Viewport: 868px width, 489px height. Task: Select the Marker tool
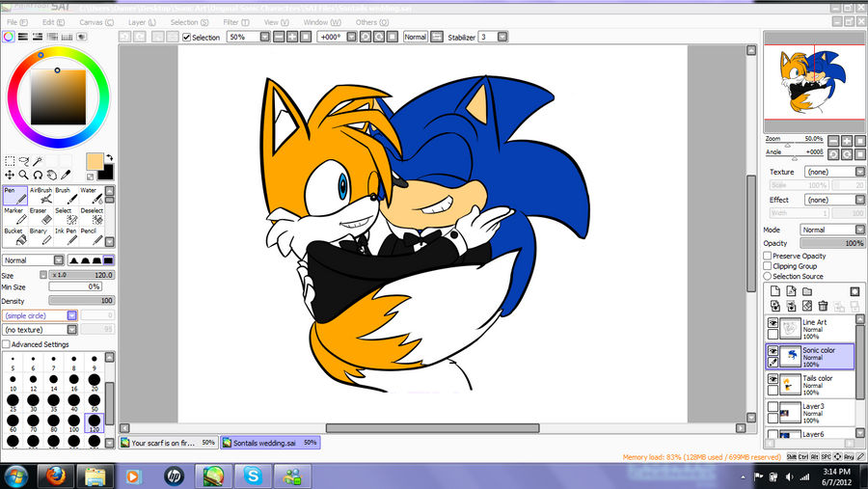[14, 216]
